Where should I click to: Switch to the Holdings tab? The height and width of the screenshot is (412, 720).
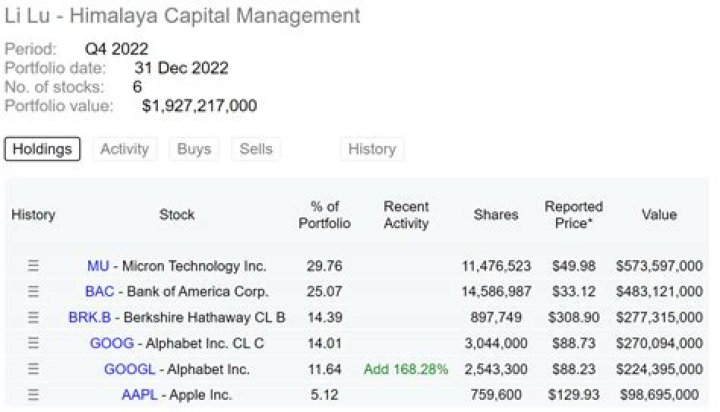point(42,149)
